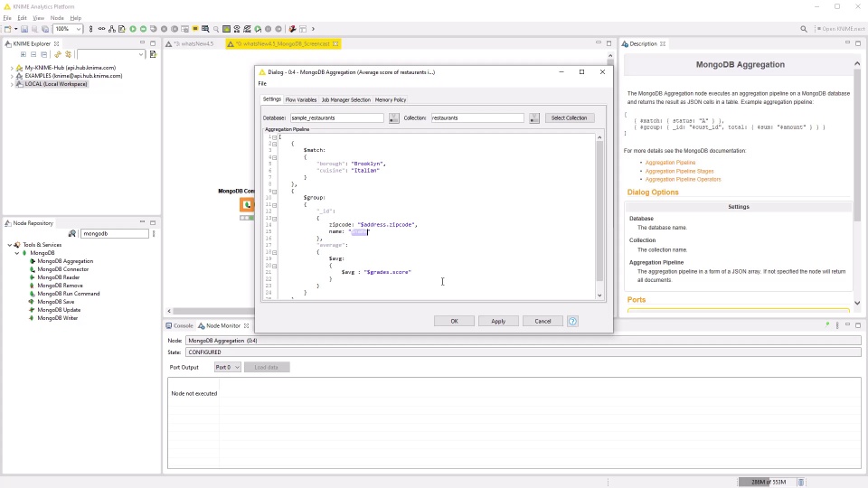The height and width of the screenshot is (488, 868).
Task: Expand the EXAMPLES server tree entry
Action: click(12, 76)
